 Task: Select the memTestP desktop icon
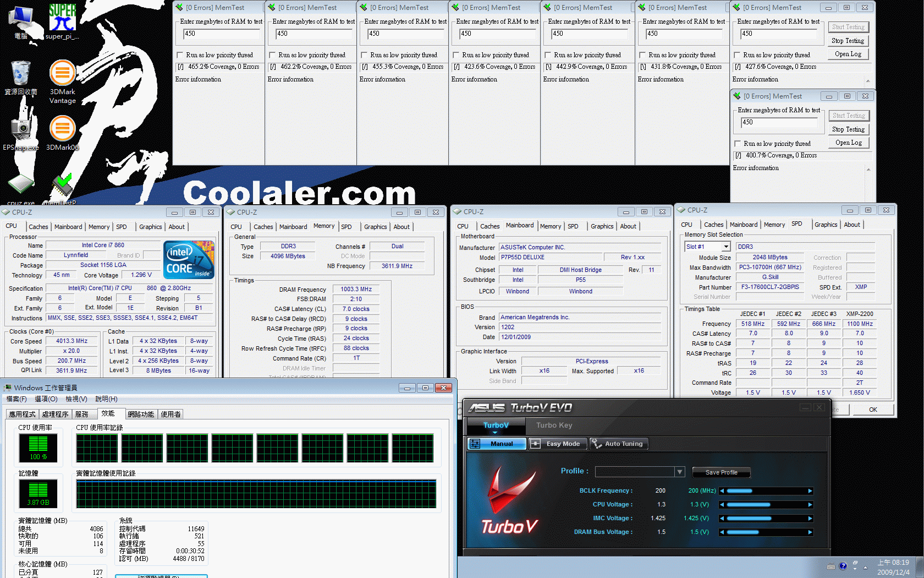[x=62, y=190]
